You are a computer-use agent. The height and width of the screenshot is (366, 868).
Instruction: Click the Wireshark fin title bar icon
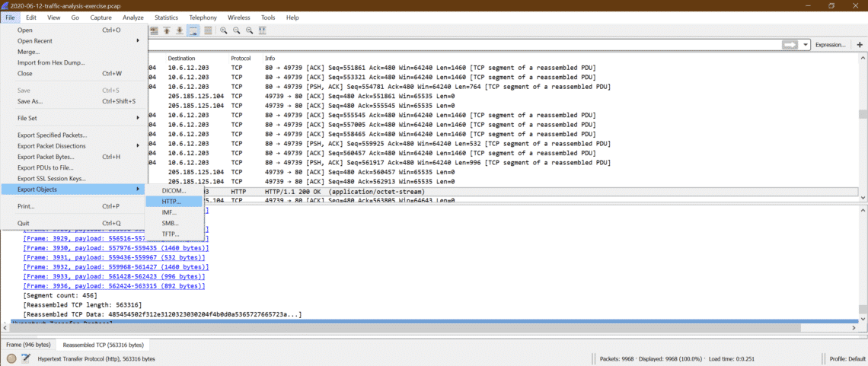[5, 5]
